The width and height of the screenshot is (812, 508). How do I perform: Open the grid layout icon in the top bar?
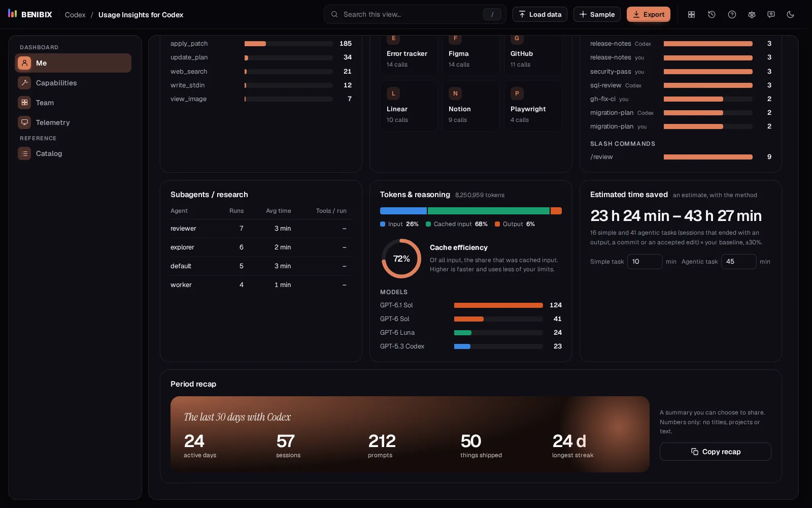tap(691, 14)
